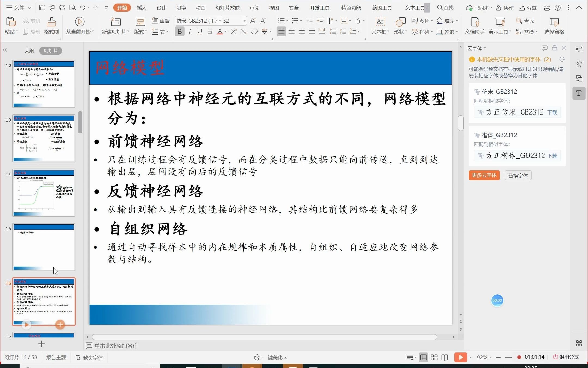Open the Slide Show (幻灯片放映) tab

tap(228, 8)
